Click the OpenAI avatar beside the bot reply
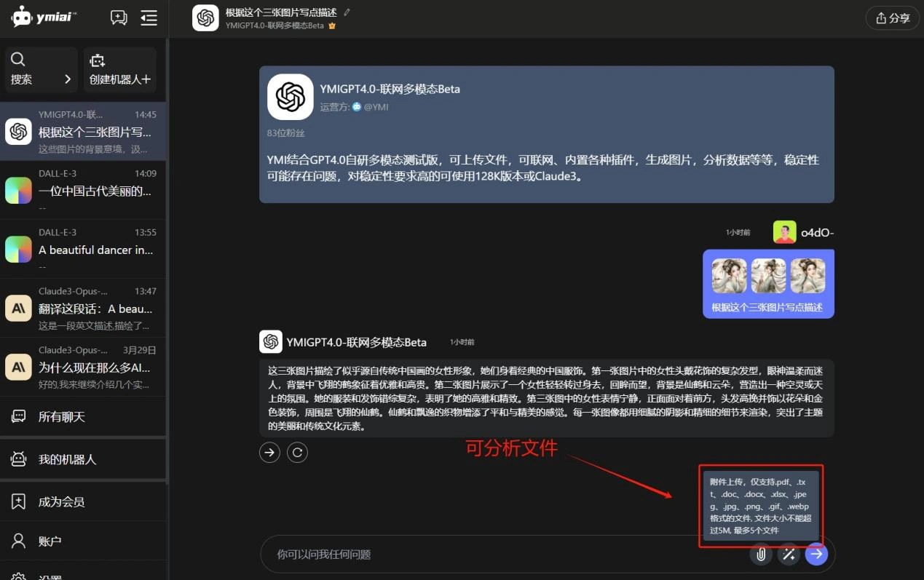The height and width of the screenshot is (580, 924). pyautogui.click(x=271, y=342)
